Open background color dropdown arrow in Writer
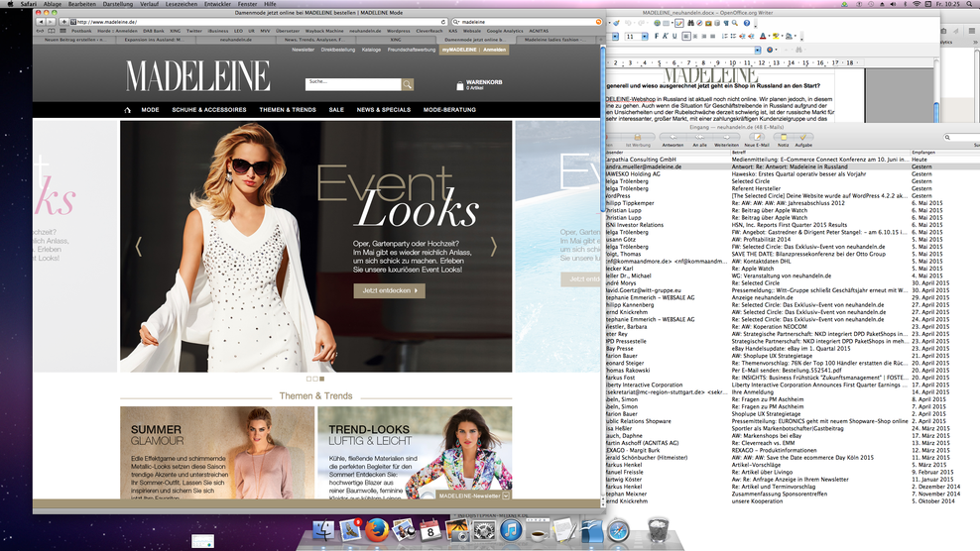980x551 pixels. point(795,37)
